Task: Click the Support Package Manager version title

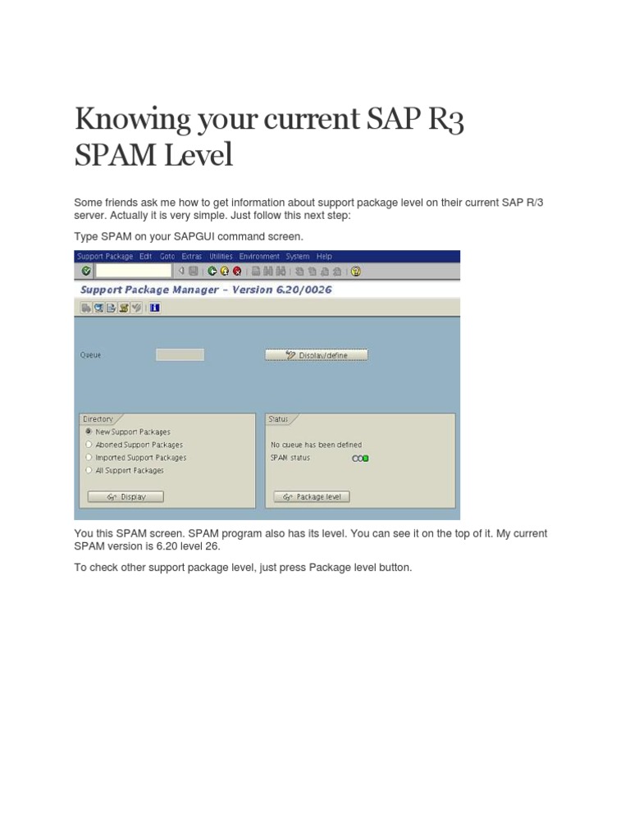Action: tap(206, 290)
